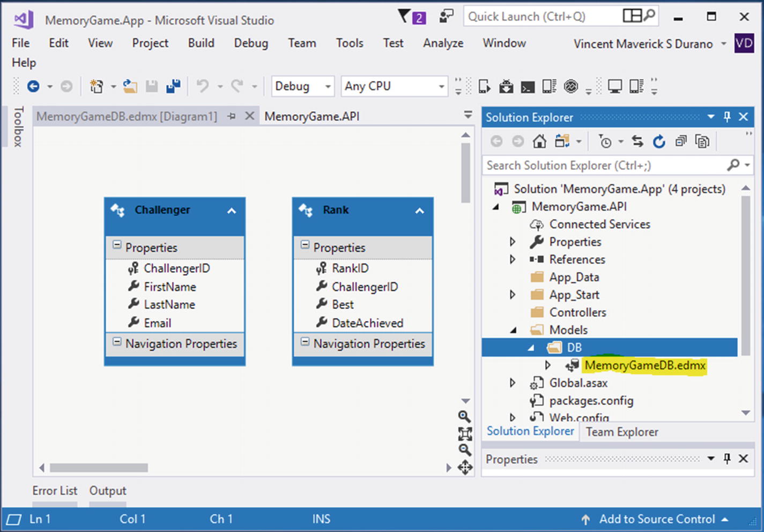The height and width of the screenshot is (532, 764).
Task: Close the MemoryGameDB.edmx tab
Action: pos(249,116)
